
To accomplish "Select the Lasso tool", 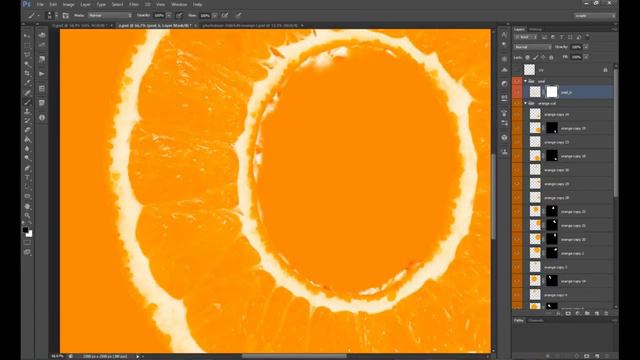I will tap(27, 55).
